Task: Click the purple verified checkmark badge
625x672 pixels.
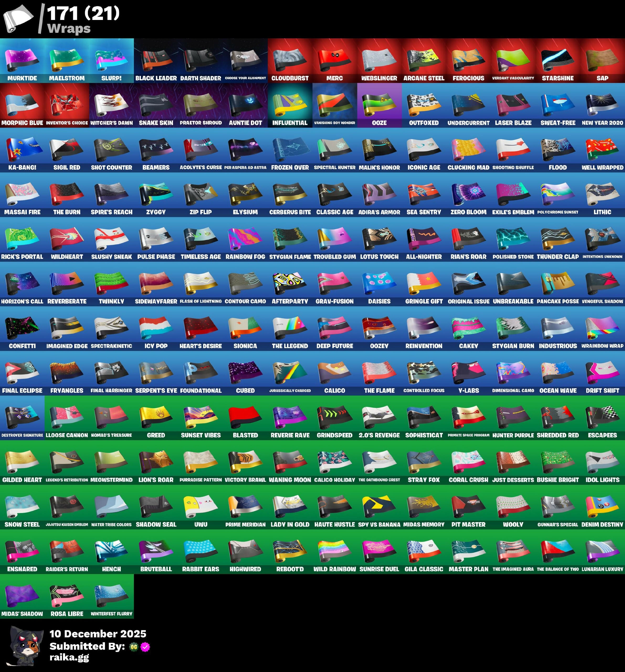Action: point(145,647)
